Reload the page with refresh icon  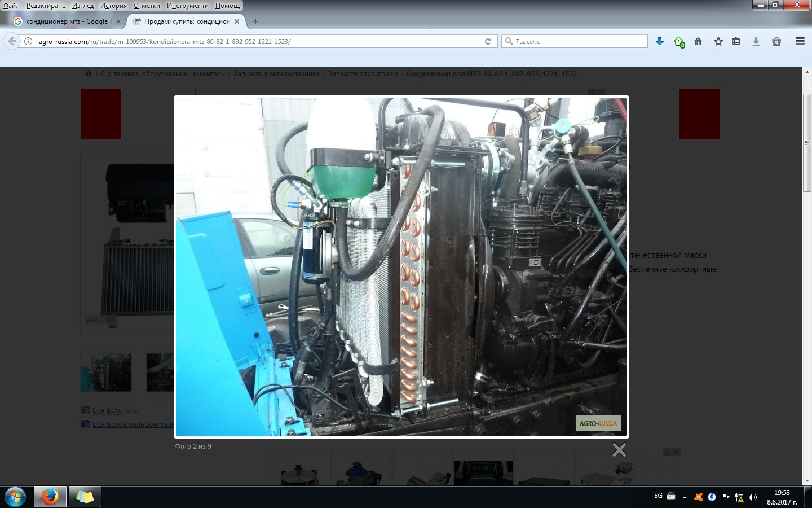click(x=488, y=41)
